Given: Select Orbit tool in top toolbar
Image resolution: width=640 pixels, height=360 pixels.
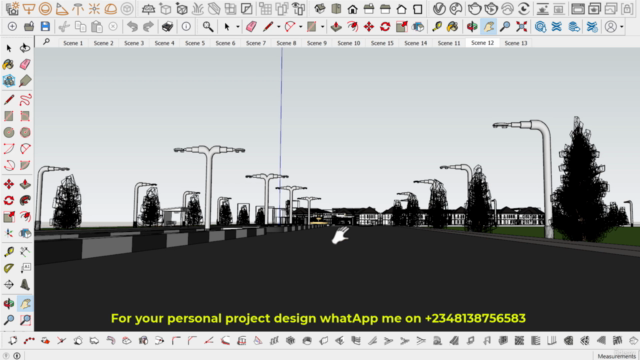Looking at the screenshot, I should [472, 27].
